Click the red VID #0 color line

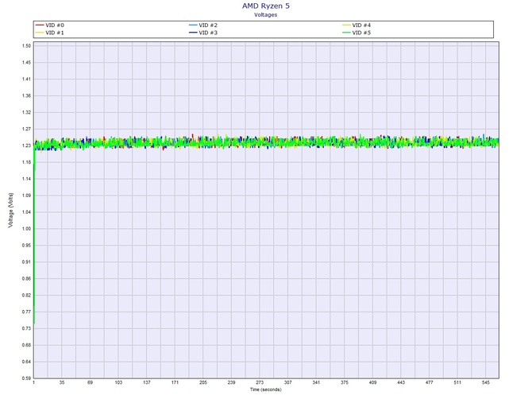click(x=40, y=25)
